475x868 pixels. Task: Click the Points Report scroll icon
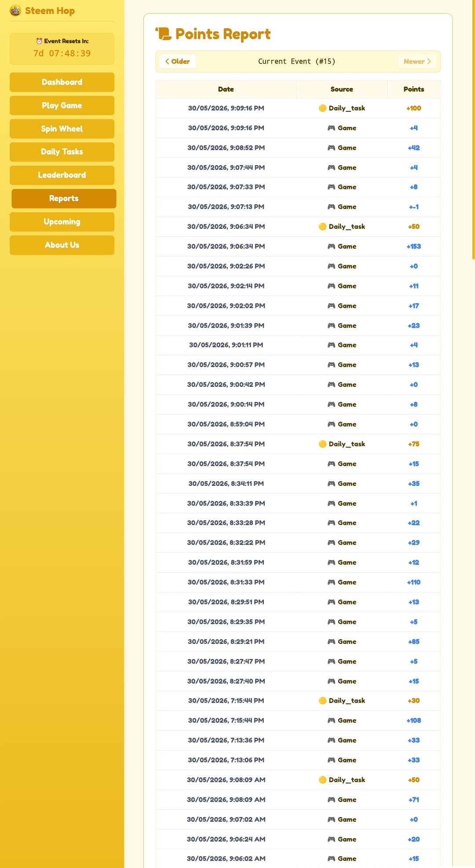(x=164, y=34)
